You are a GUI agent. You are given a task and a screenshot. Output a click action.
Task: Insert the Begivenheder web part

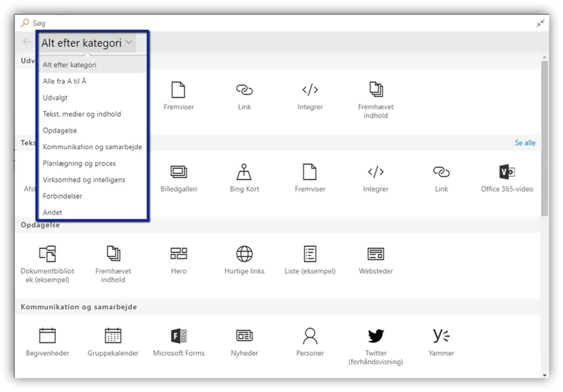(47, 342)
